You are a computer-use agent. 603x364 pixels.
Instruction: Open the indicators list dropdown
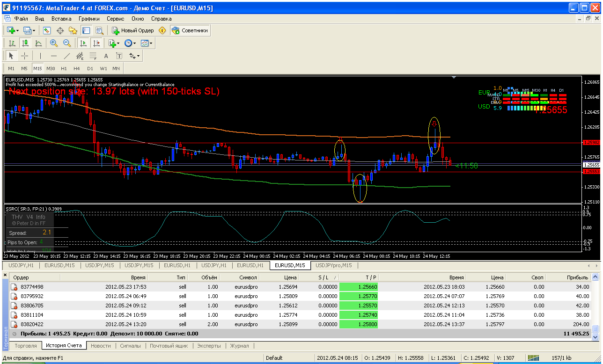(x=114, y=43)
